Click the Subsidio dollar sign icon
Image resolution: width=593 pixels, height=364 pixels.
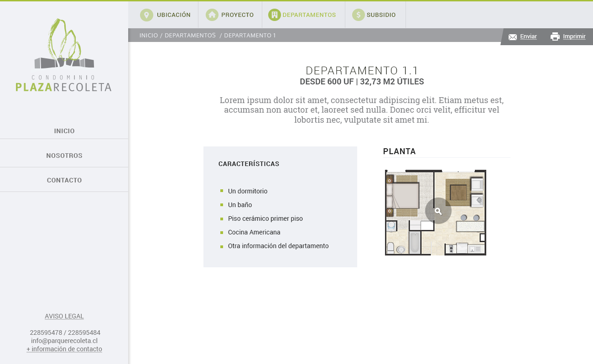359,15
